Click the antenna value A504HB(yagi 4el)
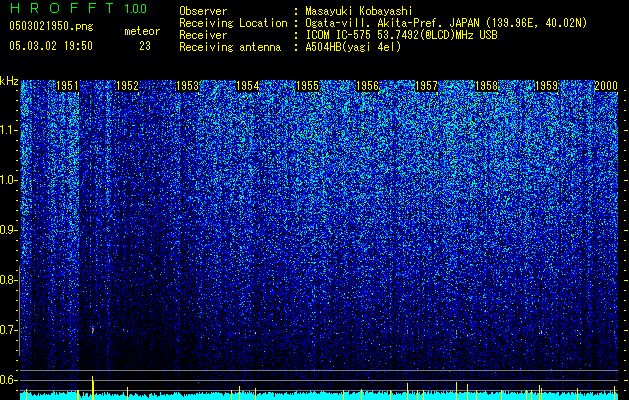 353,47
